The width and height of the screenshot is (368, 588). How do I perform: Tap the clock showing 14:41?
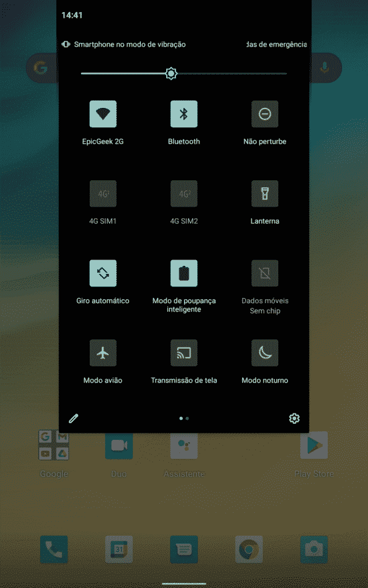click(72, 16)
